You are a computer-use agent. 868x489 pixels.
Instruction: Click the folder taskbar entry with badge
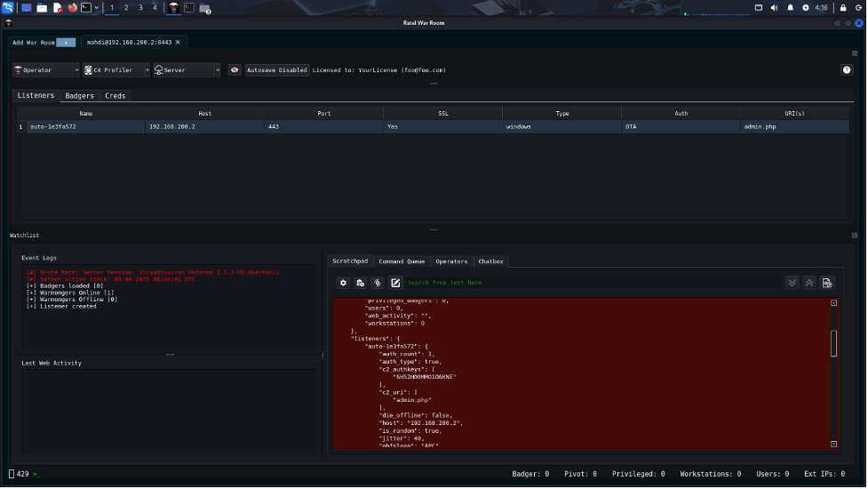[205, 8]
